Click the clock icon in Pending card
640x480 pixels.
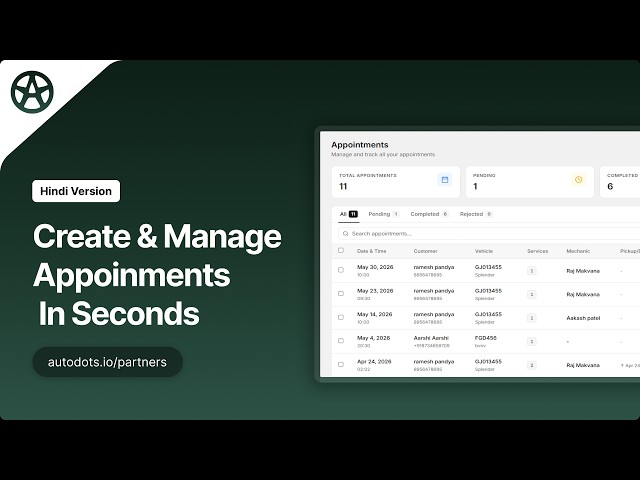pyautogui.click(x=578, y=180)
